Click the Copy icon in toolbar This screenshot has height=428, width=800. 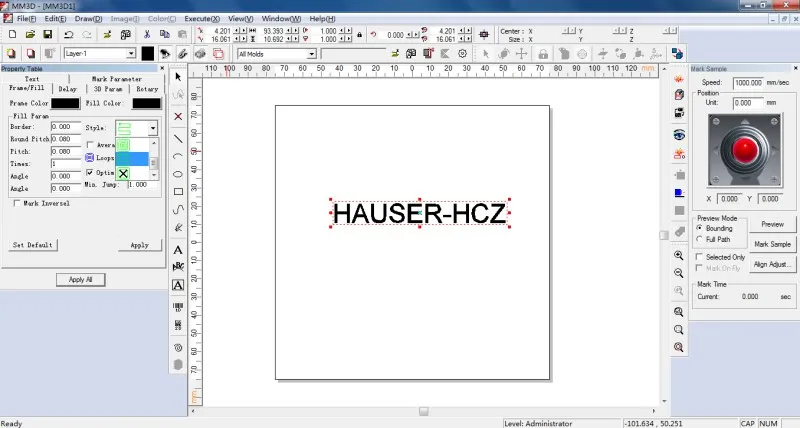[164, 35]
